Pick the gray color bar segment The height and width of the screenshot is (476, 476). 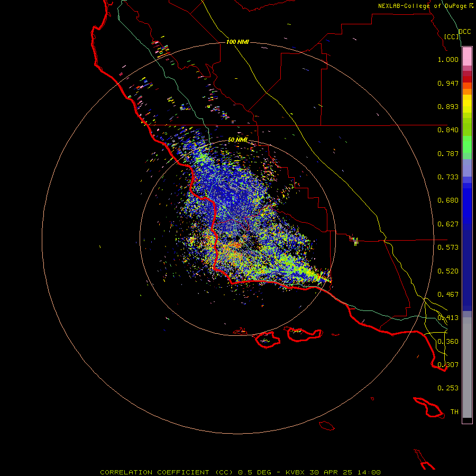[x=467, y=368]
